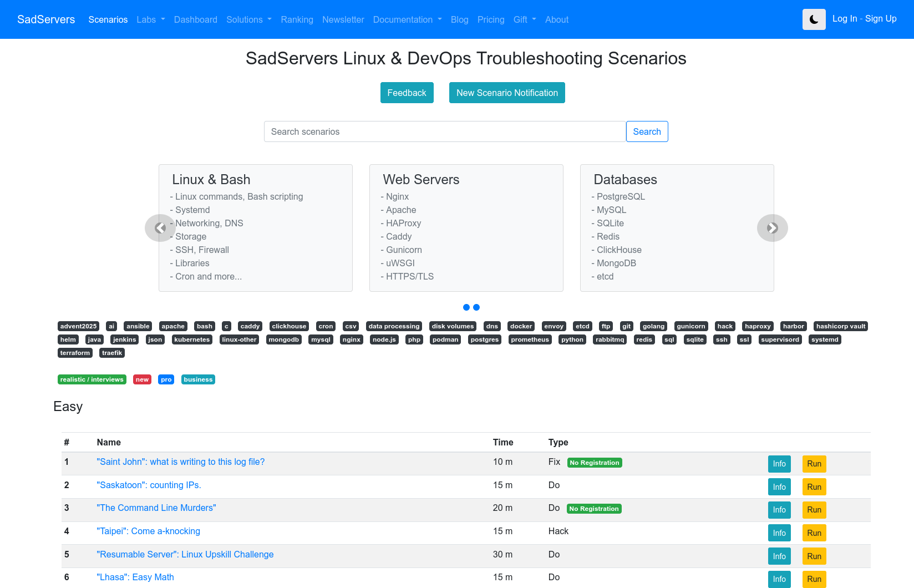The width and height of the screenshot is (914, 588).
Task: Open the Pricing nav item
Action: click(491, 19)
